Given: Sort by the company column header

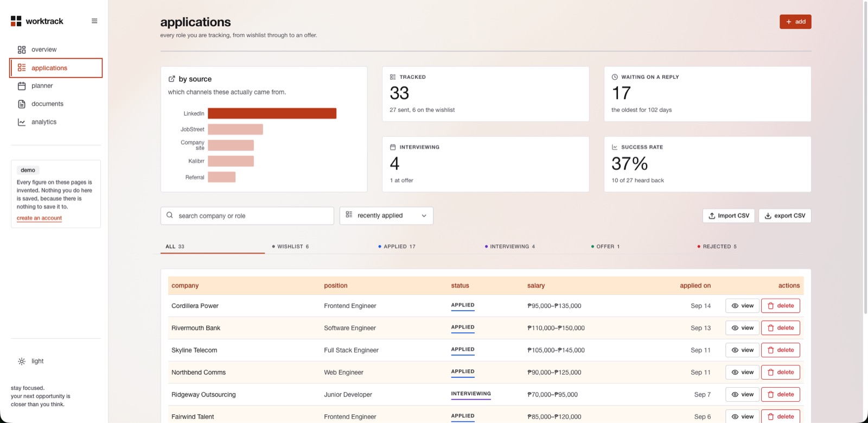Looking at the screenshot, I should coord(185,286).
